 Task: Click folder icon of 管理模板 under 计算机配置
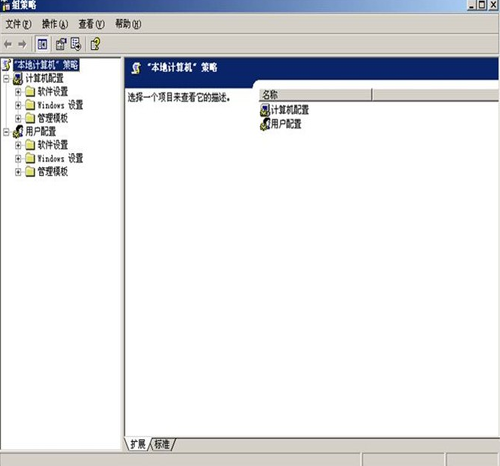click(30, 118)
